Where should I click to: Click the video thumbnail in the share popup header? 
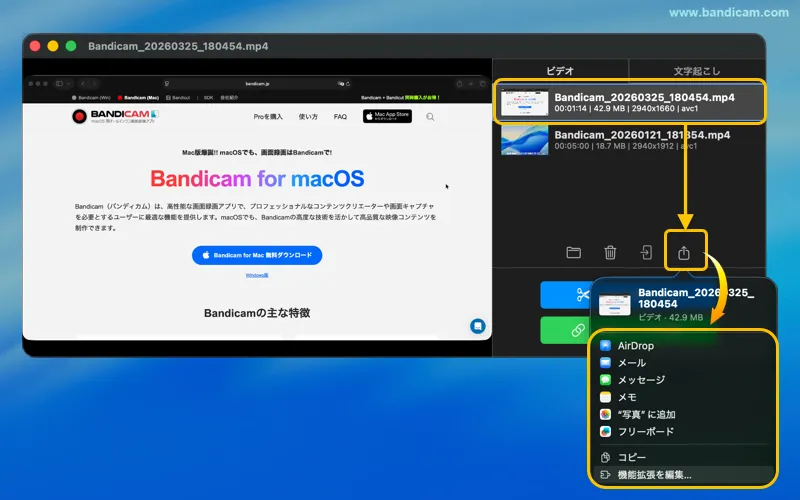(614, 305)
